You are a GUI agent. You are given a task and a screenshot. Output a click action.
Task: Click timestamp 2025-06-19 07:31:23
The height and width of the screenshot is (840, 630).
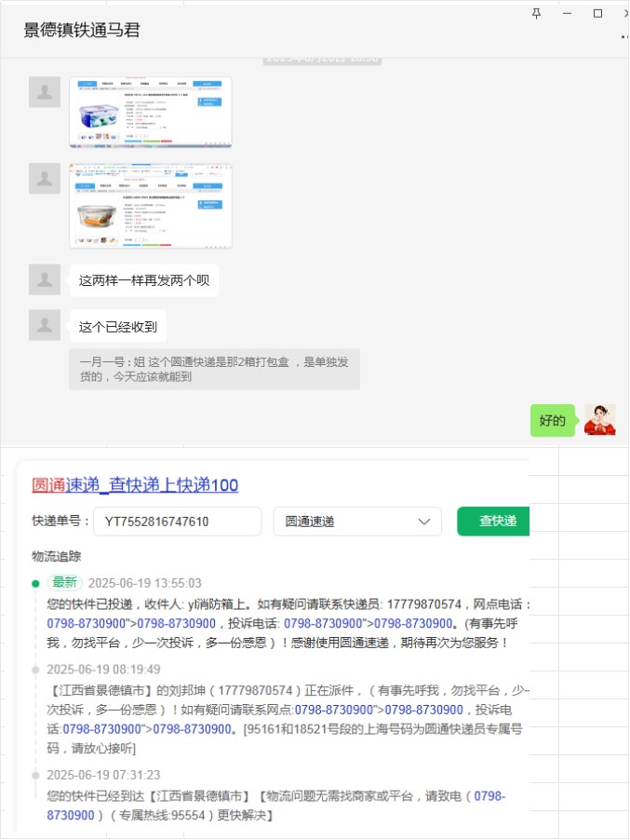click(x=103, y=775)
